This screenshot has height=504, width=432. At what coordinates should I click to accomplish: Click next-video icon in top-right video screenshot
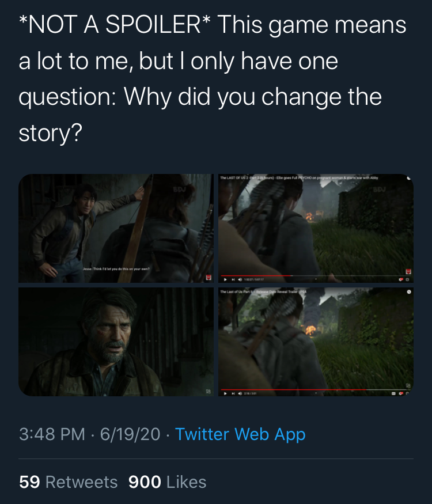point(233,279)
